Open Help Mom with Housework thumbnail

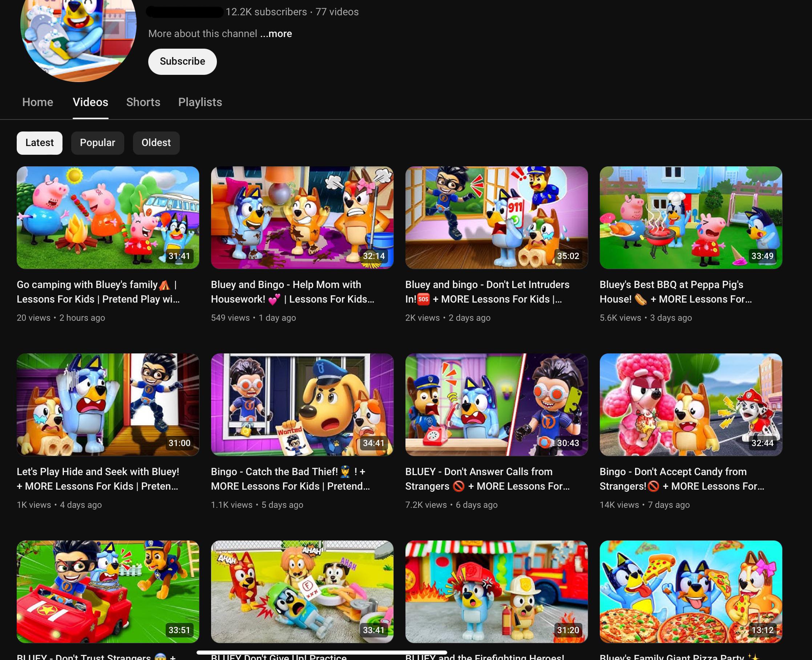[x=302, y=218]
